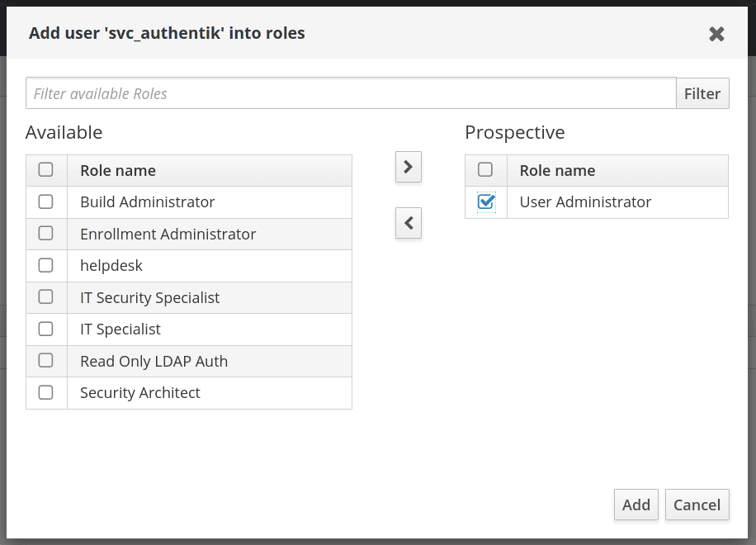Check the Build Administrator role
The width and height of the screenshot is (756, 545).
point(46,201)
